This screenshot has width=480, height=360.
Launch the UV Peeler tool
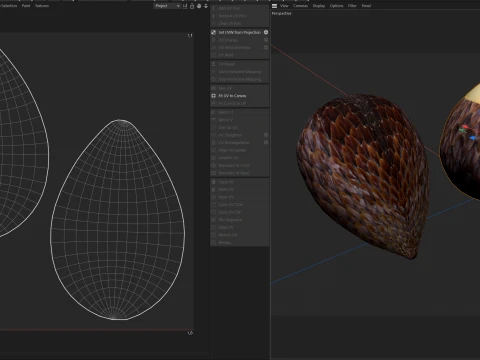[x=239, y=64]
